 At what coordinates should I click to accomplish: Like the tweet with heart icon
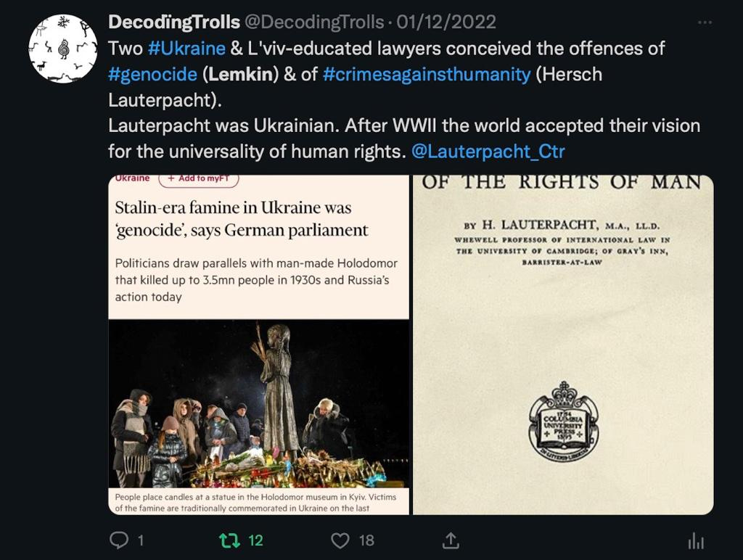pos(340,540)
